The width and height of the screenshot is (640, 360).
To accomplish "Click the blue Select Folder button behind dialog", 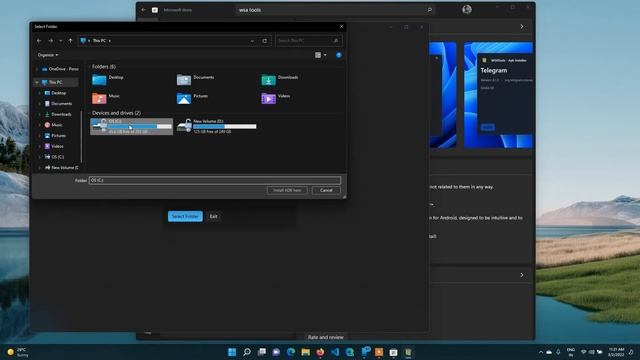I will (x=185, y=216).
